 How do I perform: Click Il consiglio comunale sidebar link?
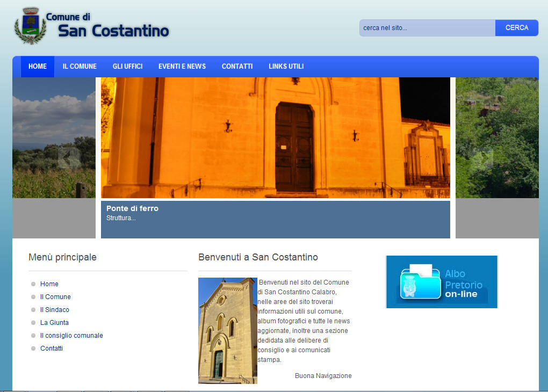(71, 336)
